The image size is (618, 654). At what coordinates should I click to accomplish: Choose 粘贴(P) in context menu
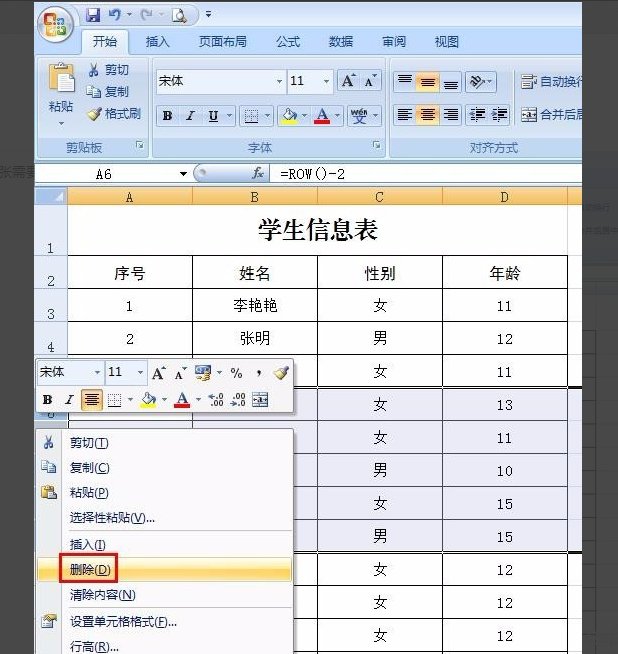[x=165, y=493]
